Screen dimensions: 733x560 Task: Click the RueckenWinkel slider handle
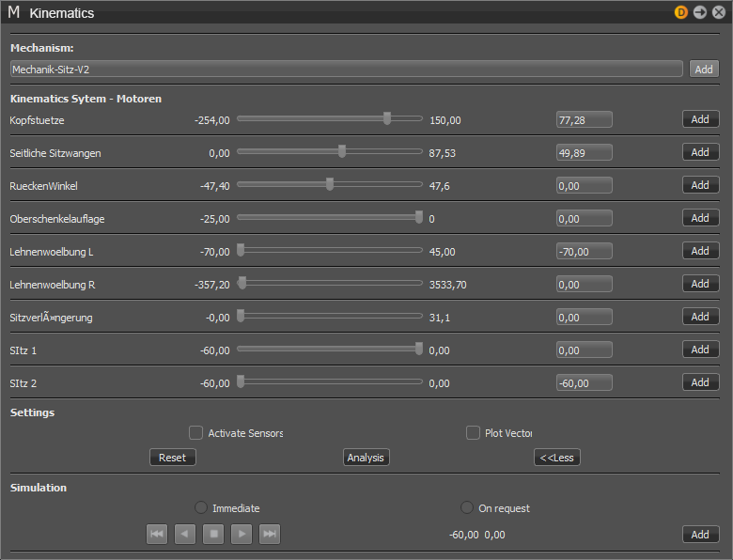[x=330, y=185]
